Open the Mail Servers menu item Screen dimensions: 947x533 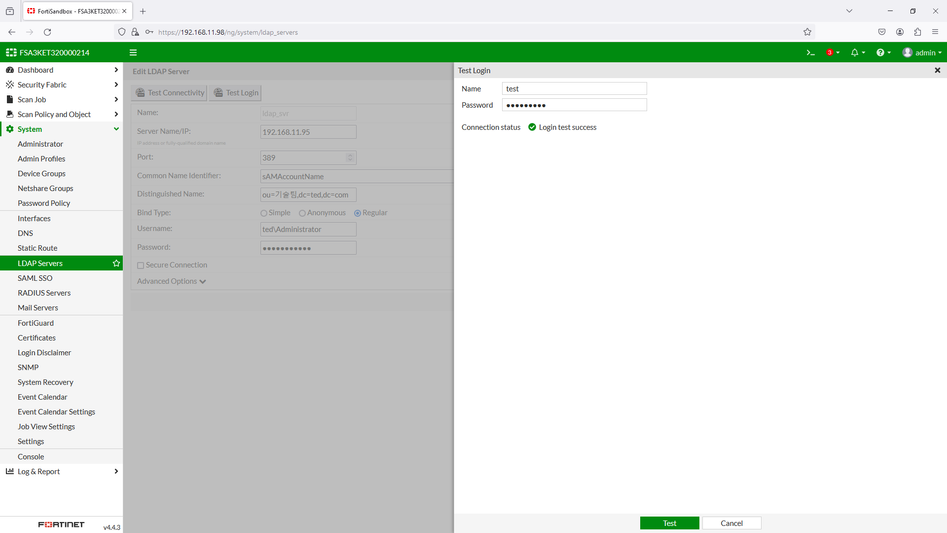(37, 308)
